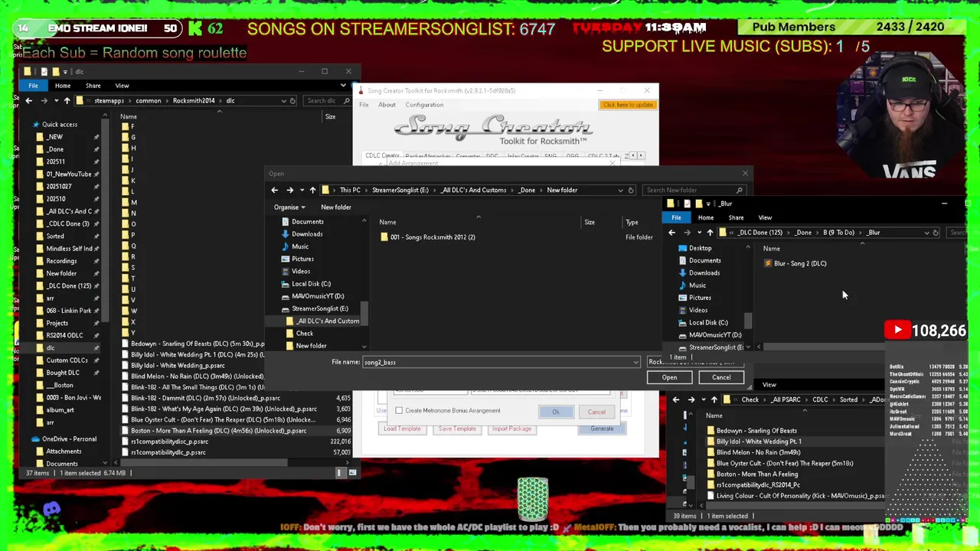Viewport: 980px width, 551px height.
Task: Go forward in the Open dialog
Action: click(x=289, y=190)
